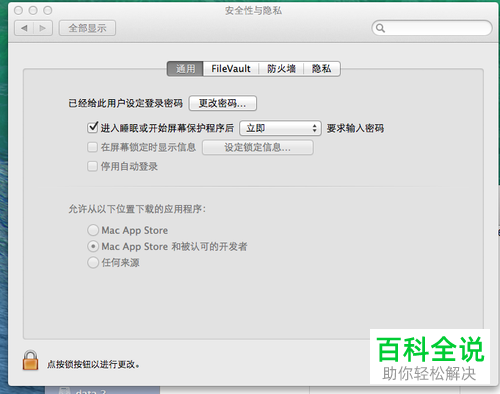The height and width of the screenshot is (394, 500).
Task: Focus the search field
Action: click(432, 28)
